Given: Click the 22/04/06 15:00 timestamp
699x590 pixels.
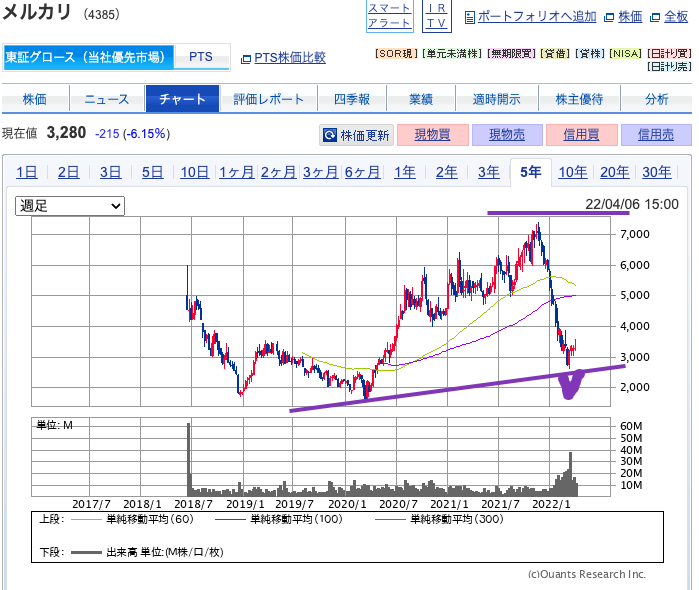Looking at the screenshot, I should click(x=632, y=204).
